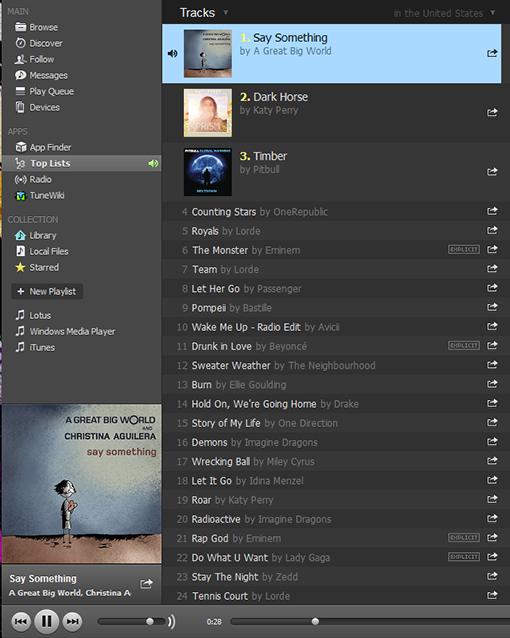Open the TuneWiki app
The height and width of the screenshot is (638, 510).
tap(40, 195)
